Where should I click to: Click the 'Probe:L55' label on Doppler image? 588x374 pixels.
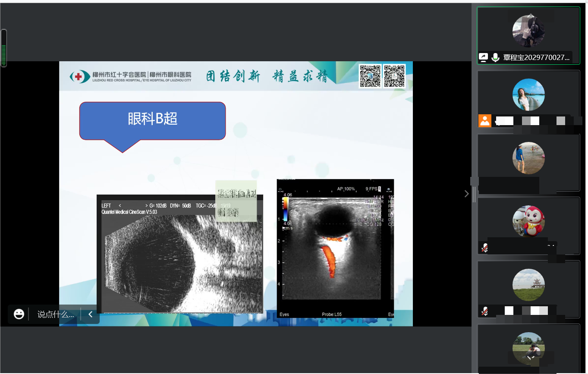pyautogui.click(x=332, y=314)
